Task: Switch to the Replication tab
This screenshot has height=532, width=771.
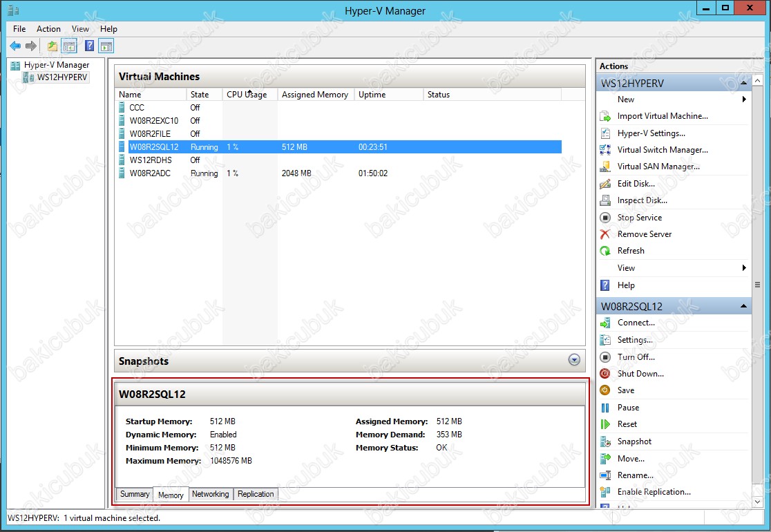Action: coord(256,494)
